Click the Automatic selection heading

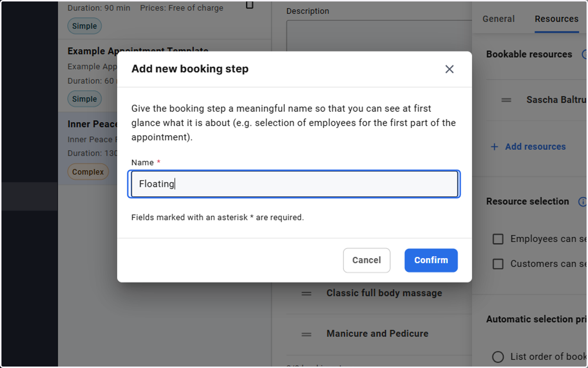pos(537,319)
